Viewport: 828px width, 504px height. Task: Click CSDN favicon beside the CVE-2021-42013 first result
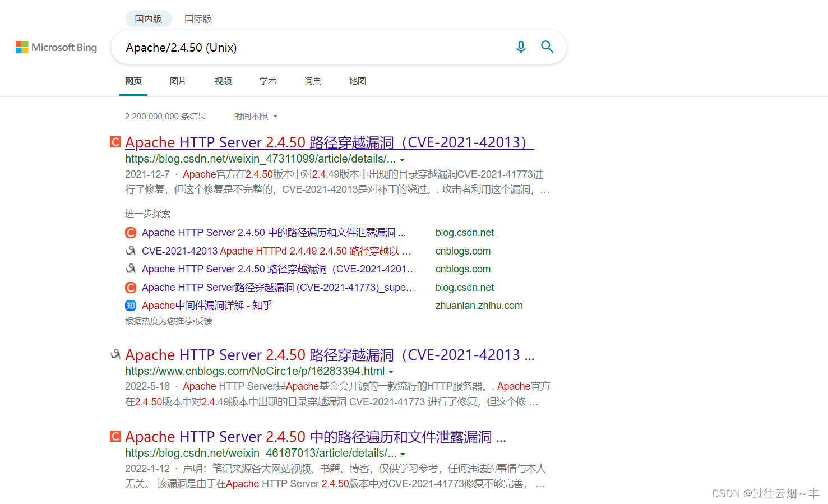[x=115, y=142]
